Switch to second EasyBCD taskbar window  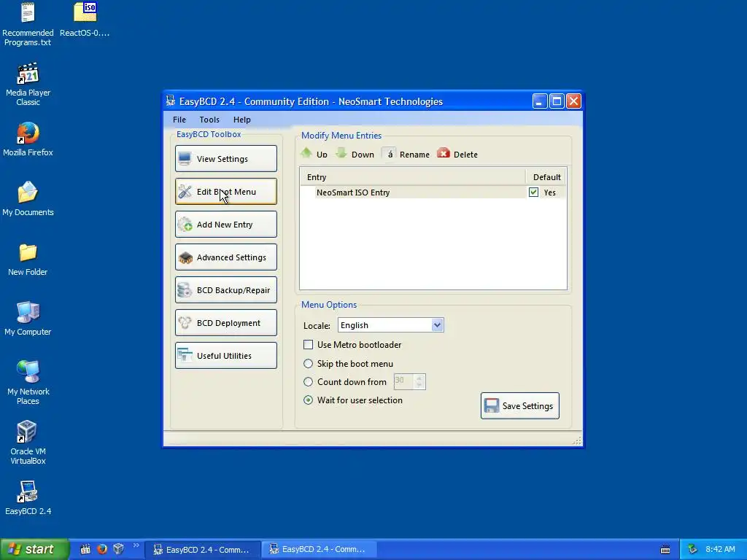(x=319, y=550)
